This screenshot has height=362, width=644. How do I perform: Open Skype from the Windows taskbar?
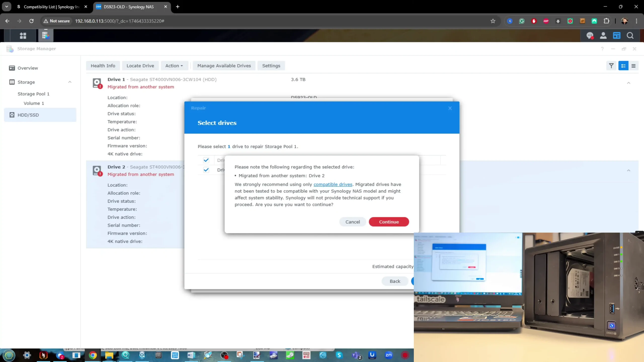pos(339,355)
